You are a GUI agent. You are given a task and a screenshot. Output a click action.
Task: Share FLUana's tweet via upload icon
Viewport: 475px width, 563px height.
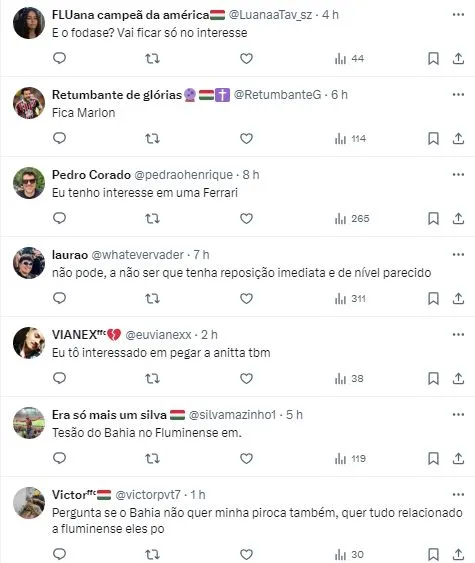pyautogui.click(x=458, y=58)
